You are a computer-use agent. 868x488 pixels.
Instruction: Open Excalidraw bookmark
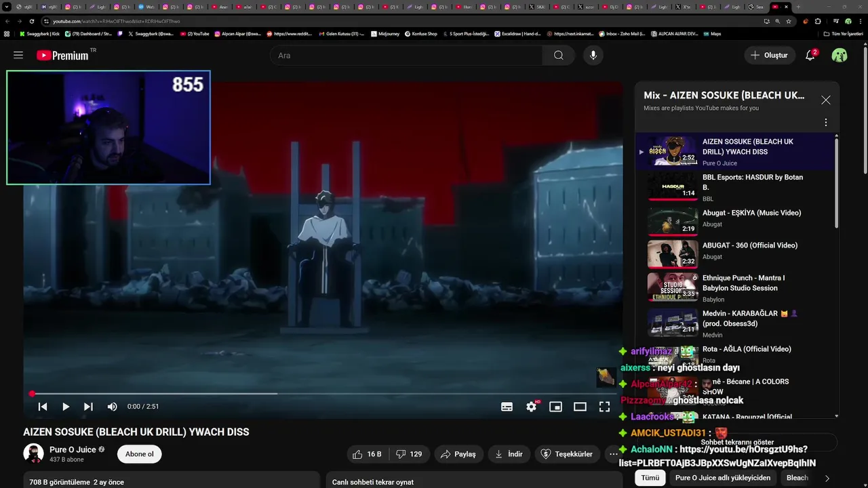click(517, 34)
